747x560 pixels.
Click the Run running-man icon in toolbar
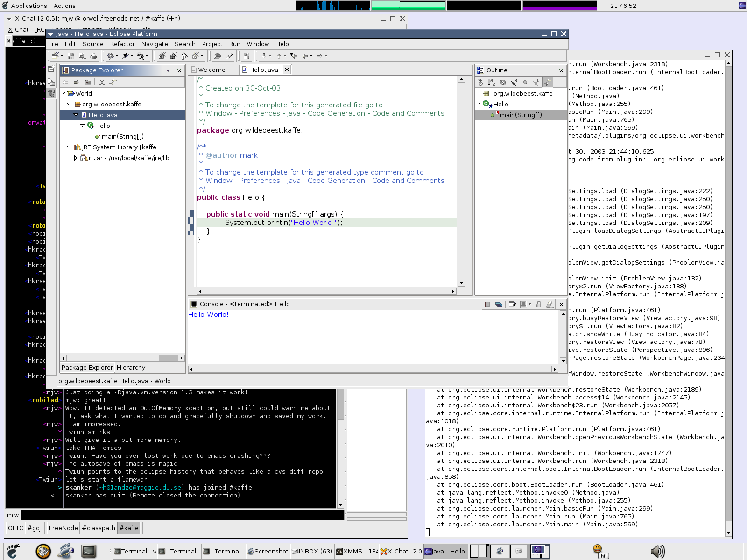coord(126,56)
